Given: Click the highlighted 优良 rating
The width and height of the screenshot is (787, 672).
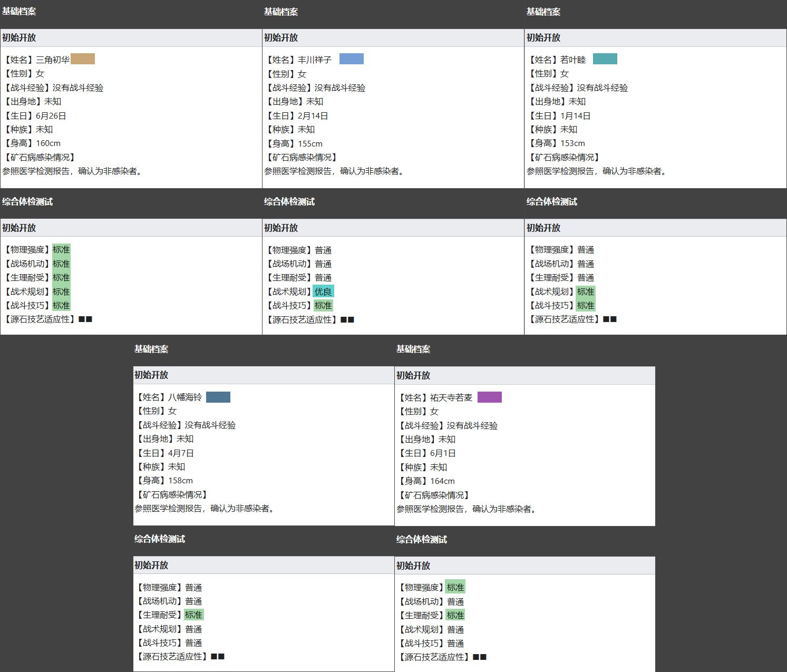Looking at the screenshot, I should (323, 291).
